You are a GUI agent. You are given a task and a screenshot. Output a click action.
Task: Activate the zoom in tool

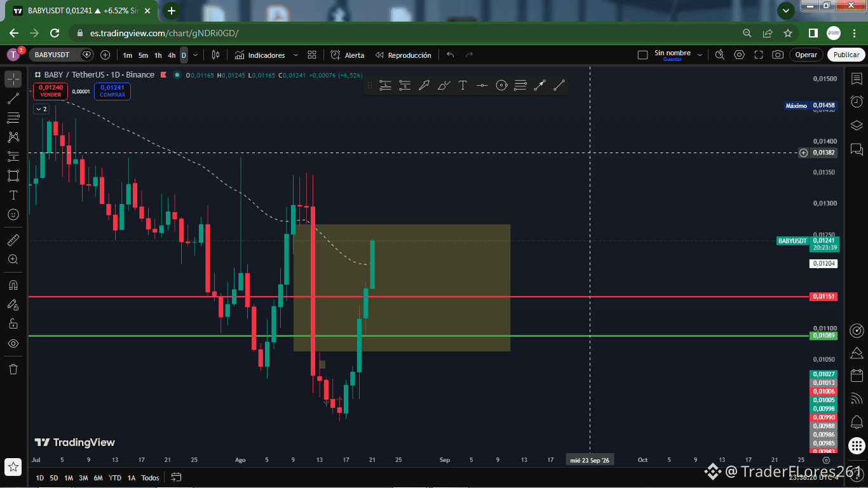pos(13,259)
